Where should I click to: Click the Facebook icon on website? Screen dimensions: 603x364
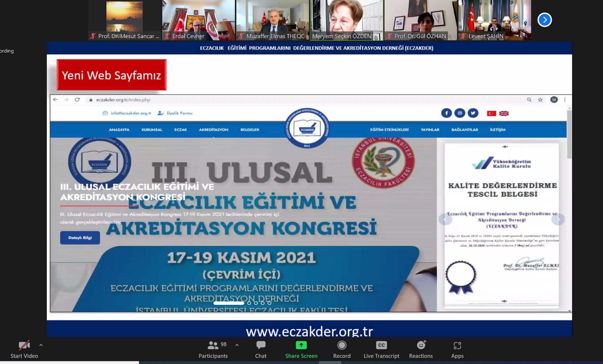(x=446, y=113)
